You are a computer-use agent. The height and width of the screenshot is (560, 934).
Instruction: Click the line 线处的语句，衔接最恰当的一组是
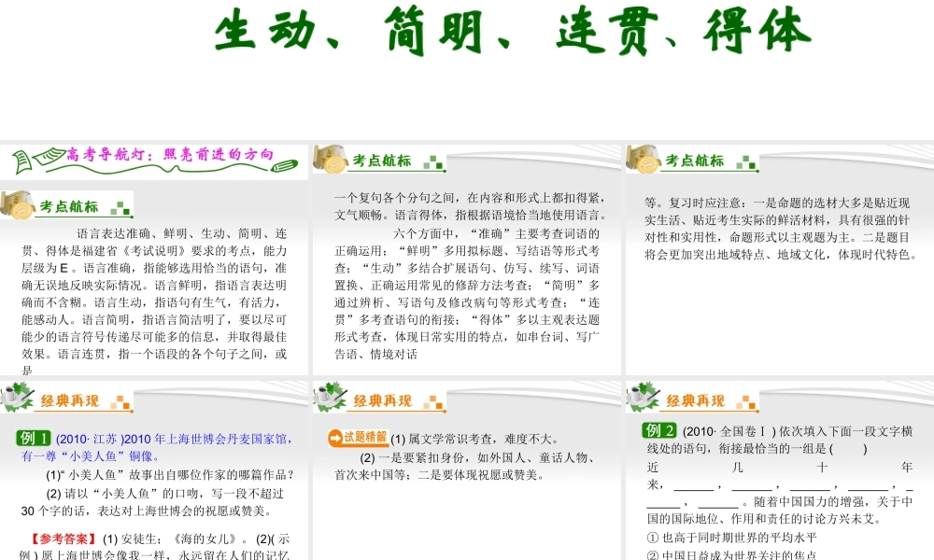pyautogui.click(x=757, y=449)
